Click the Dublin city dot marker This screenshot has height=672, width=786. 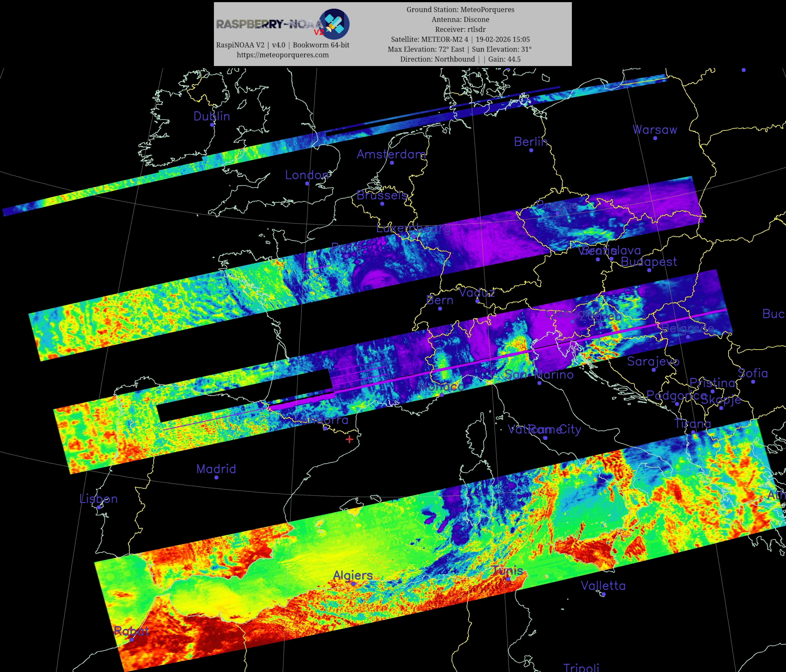pyautogui.click(x=212, y=124)
